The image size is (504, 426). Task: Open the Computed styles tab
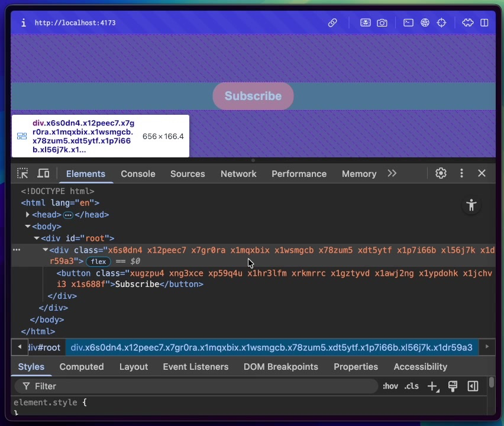pyautogui.click(x=81, y=366)
